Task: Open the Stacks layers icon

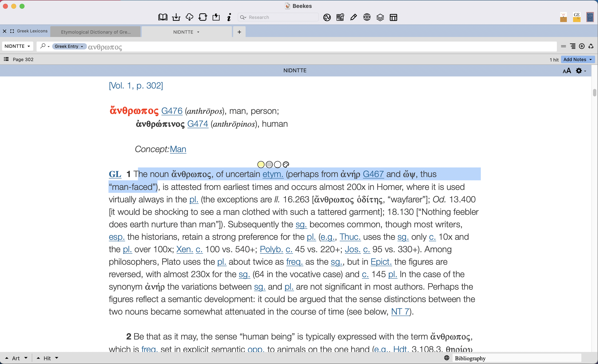Action: (380, 17)
